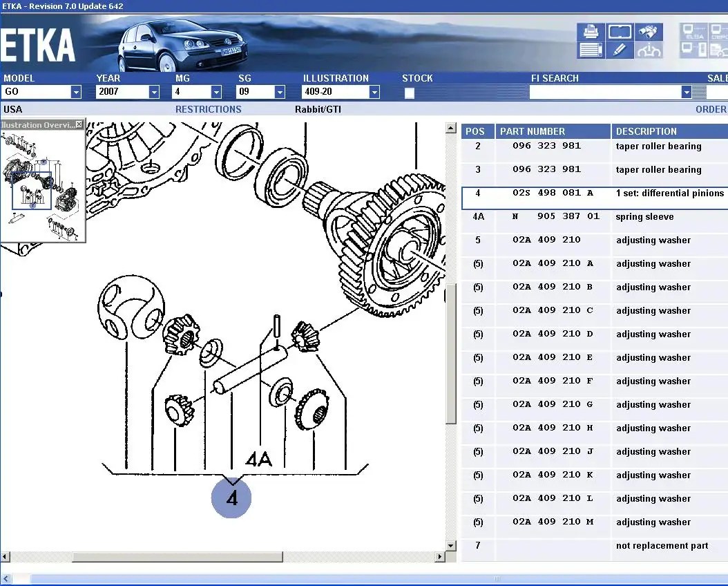Click position 7 in POS column
728x586 pixels.
click(x=478, y=545)
